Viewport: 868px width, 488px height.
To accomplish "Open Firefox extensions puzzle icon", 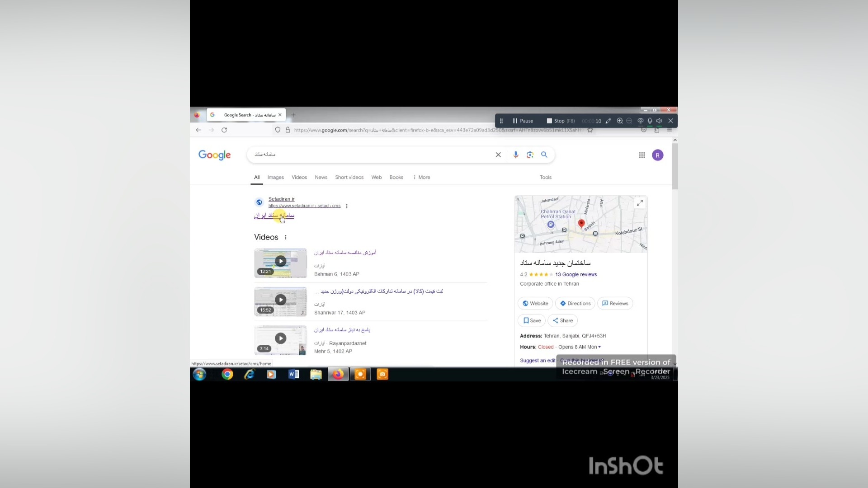I will (x=656, y=130).
